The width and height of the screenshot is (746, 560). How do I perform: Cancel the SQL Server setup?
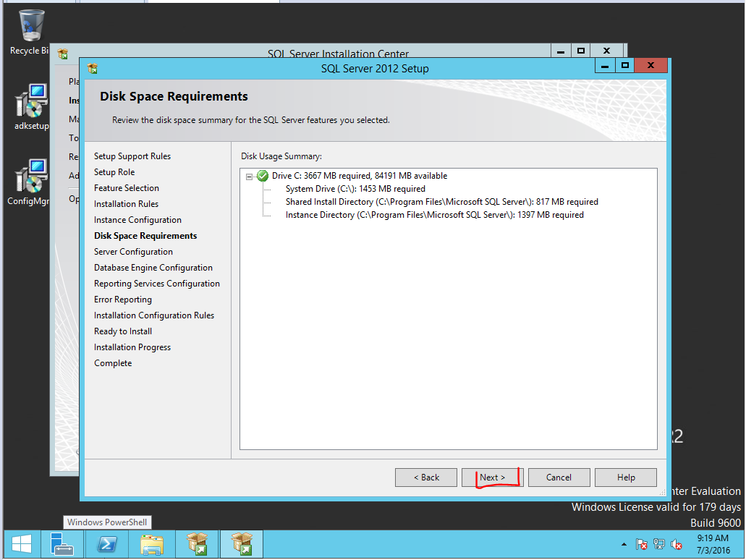pyautogui.click(x=559, y=478)
